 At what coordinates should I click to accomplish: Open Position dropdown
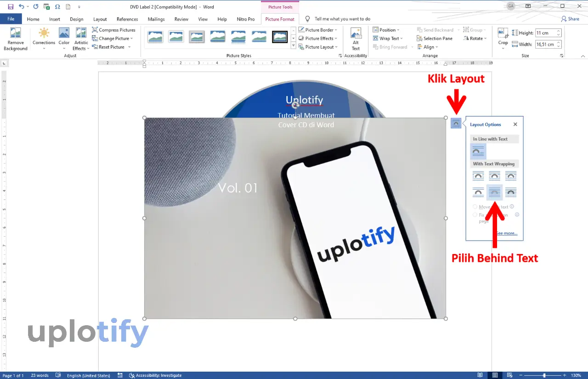[x=385, y=30]
